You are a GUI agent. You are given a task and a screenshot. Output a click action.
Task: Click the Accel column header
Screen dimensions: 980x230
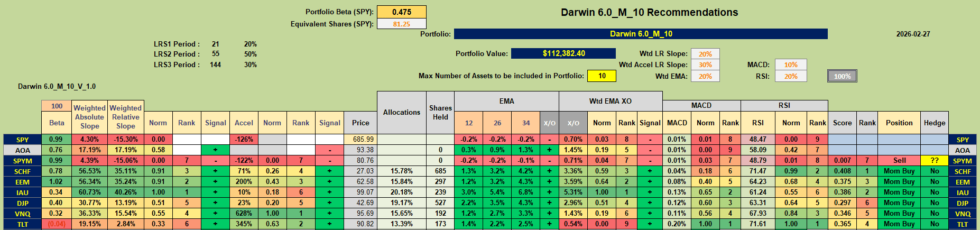[x=244, y=123]
